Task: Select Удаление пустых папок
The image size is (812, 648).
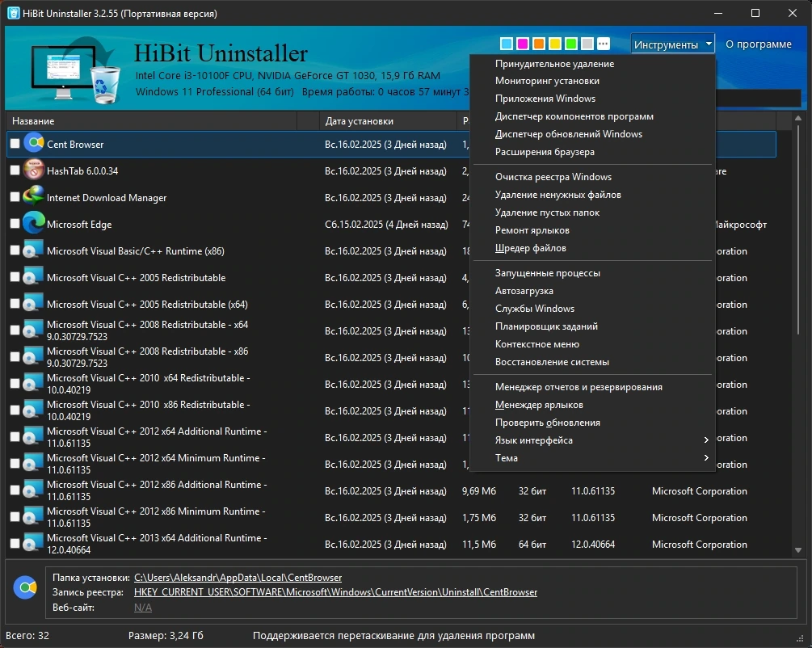Action: pyautogui.click(x=593, y=212)
